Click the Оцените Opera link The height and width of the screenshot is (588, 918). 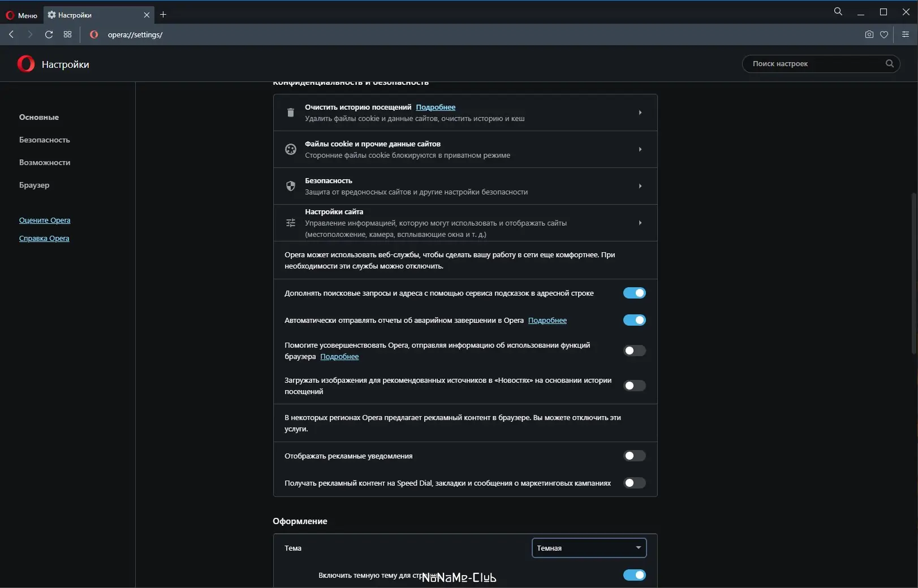click(x=45, y=220)
